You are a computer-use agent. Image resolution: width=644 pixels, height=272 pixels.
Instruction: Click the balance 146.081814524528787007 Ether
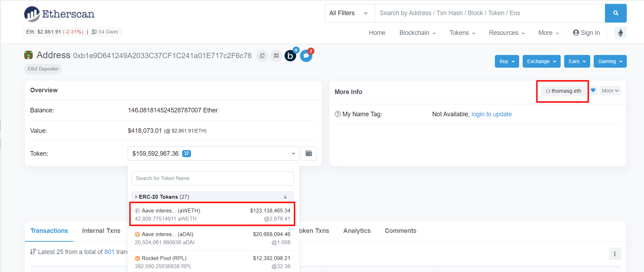(173, 110)
